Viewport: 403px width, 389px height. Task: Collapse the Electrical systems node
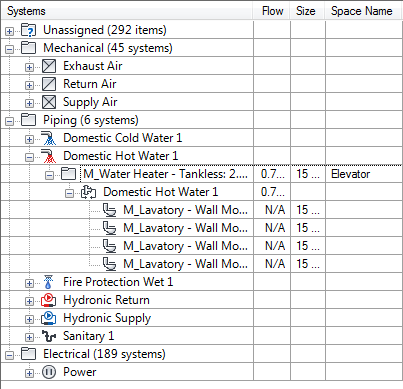(9, 355)
